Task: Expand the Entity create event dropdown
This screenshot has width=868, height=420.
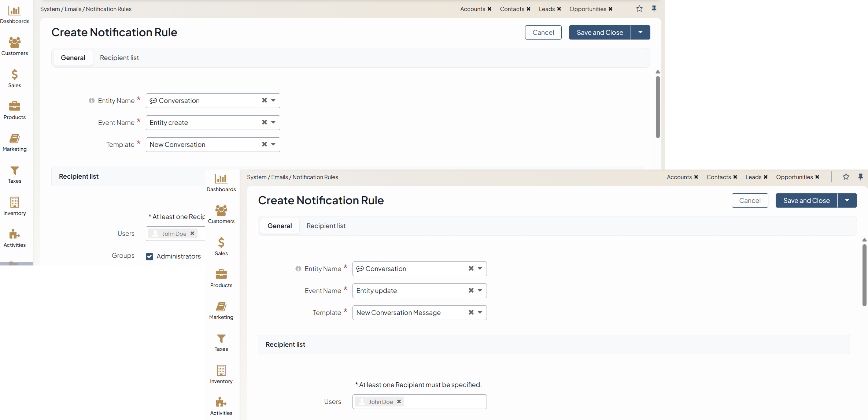Action: click(273, 123)
